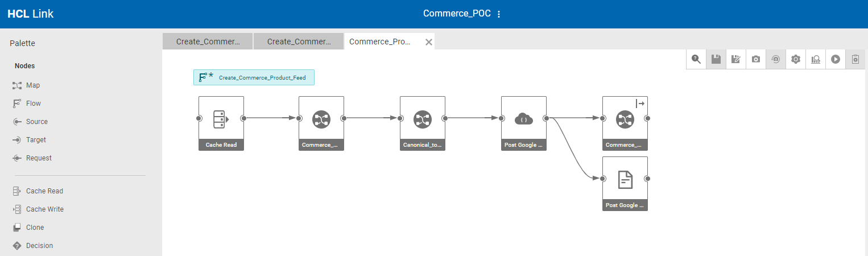Viewport: 868px width, 256px height.
Task: Click the Create_Commerce_Product_Feed flow label
Action: coord(254,77)
